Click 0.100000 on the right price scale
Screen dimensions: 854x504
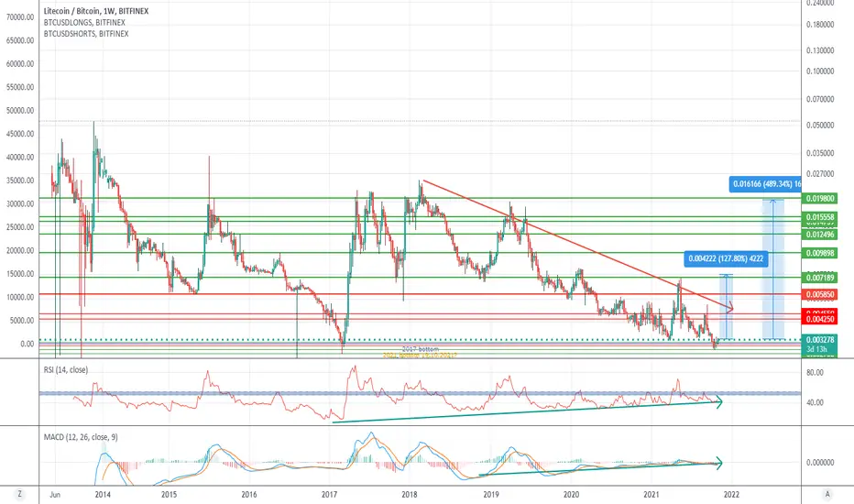point(820,71)
